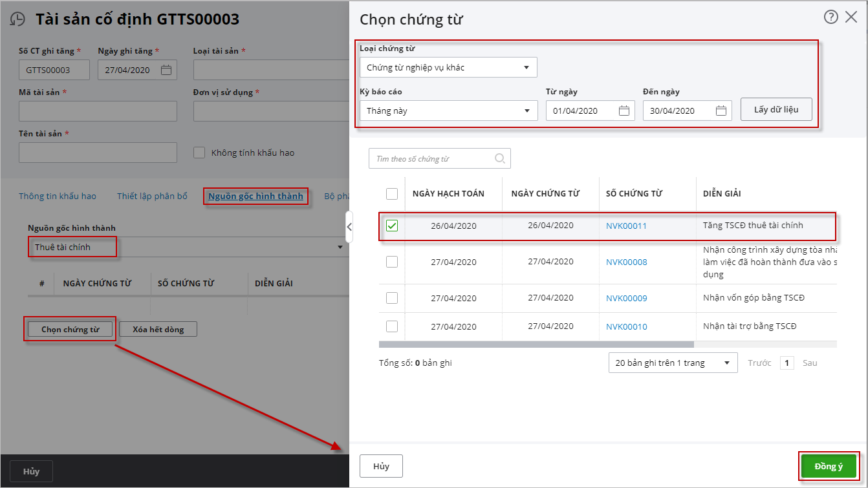Click Hủy in the fixed asset window

[x=31, y=471]
